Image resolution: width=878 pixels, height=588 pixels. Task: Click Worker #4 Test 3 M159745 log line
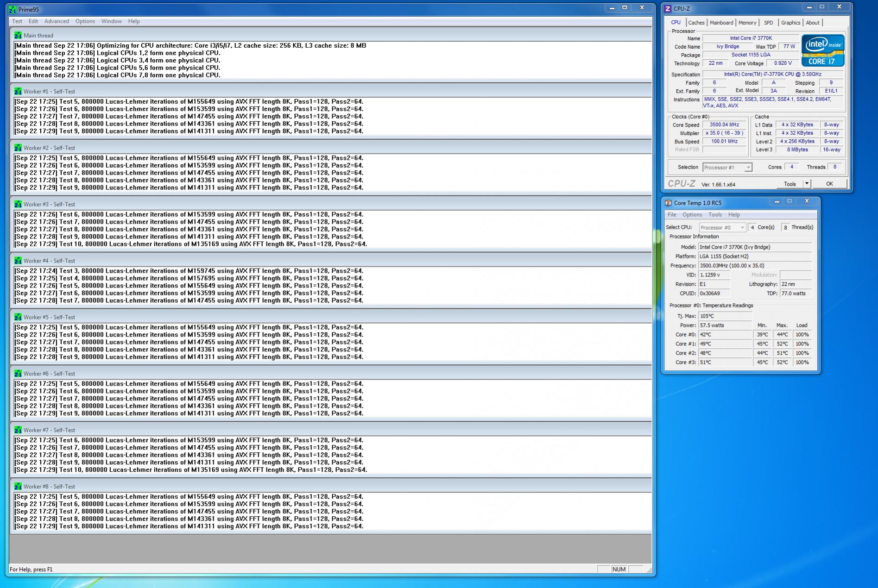click(189, 271)
